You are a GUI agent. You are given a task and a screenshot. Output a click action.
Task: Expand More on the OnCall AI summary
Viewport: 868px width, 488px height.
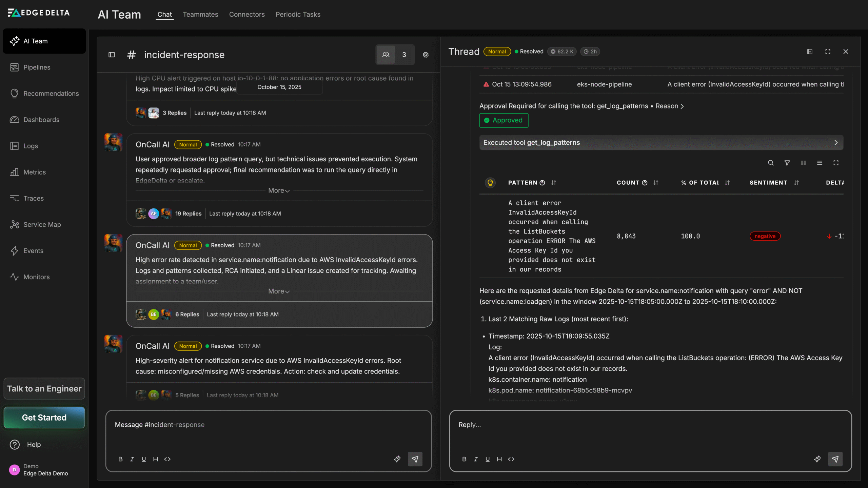279,190
